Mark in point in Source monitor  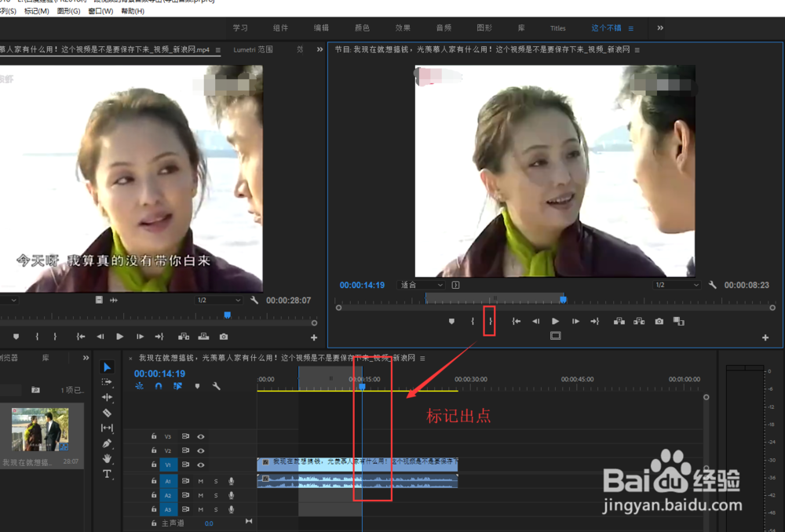tap(37, 337)
